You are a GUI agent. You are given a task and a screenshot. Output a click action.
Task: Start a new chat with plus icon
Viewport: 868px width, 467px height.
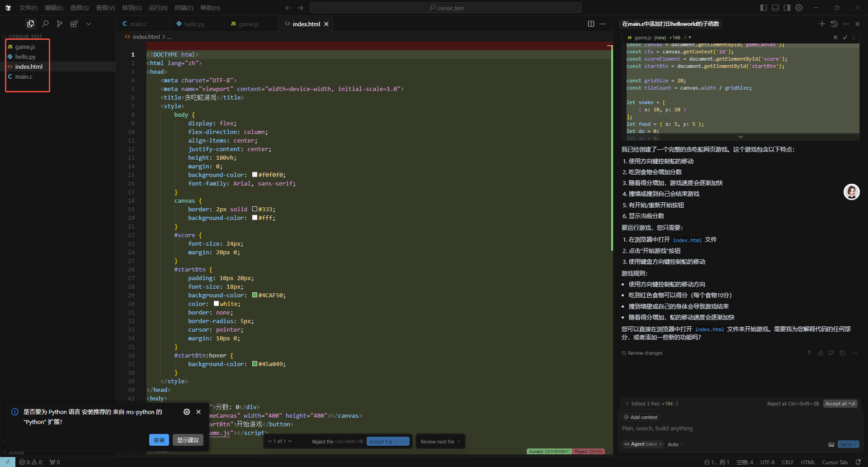tap(822, 24)
